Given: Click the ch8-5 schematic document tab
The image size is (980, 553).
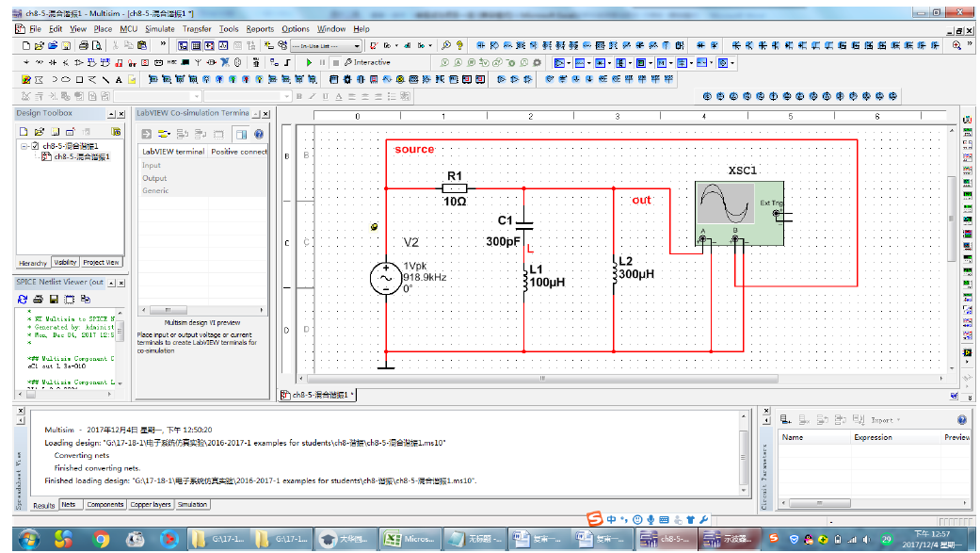Looking at the screenshot, I should [x=318, y=395].
